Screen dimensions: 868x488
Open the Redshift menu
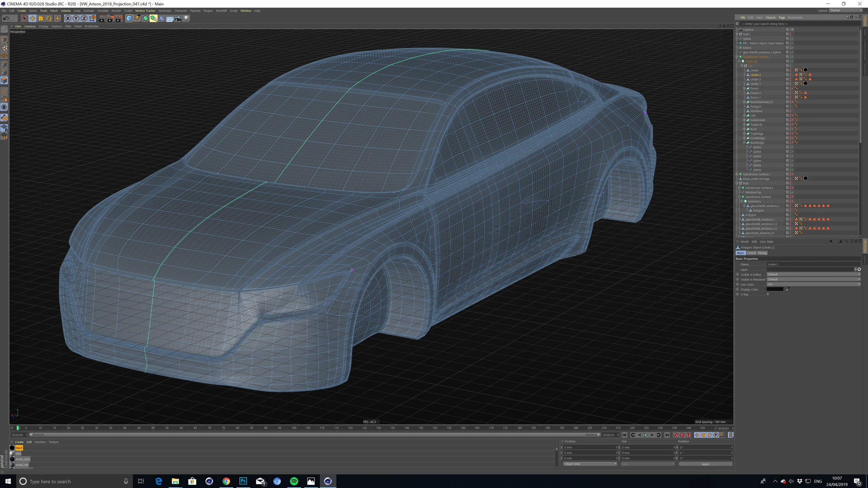click(221, 11)
